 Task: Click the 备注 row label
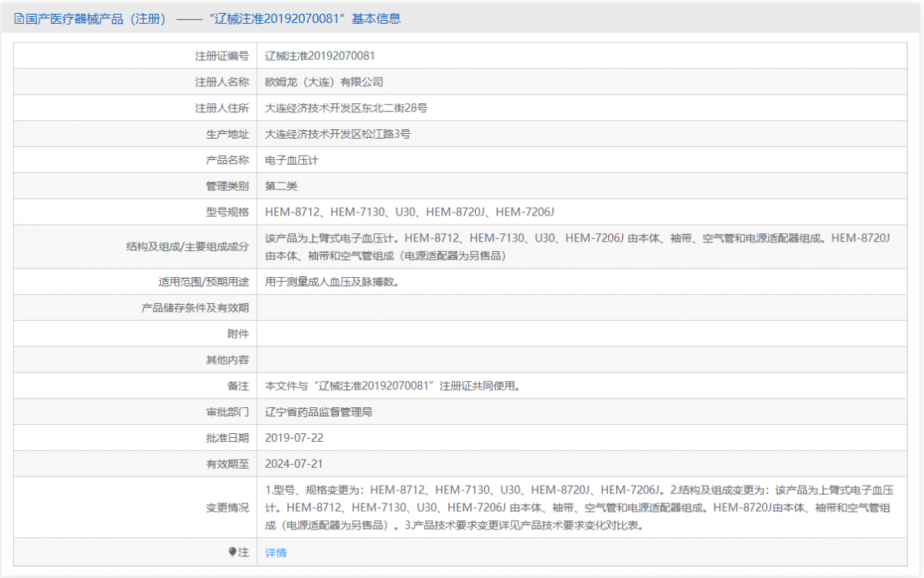tap(233, 385)
